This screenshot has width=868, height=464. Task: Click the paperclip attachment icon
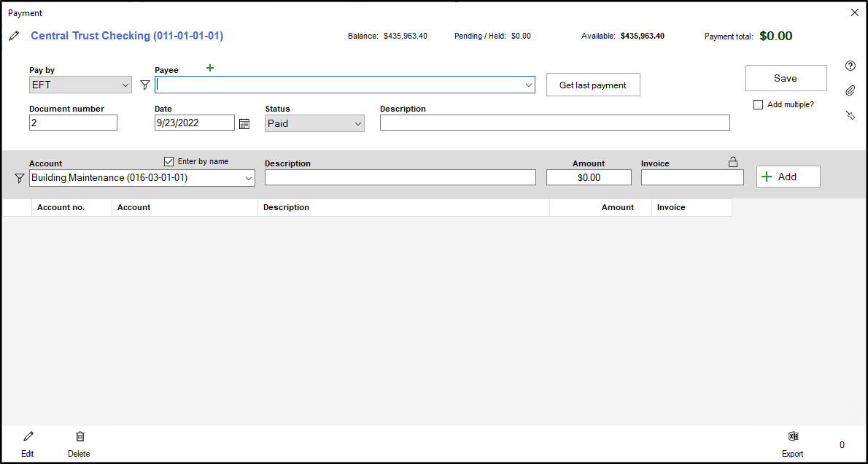click(x=850, y=90)
